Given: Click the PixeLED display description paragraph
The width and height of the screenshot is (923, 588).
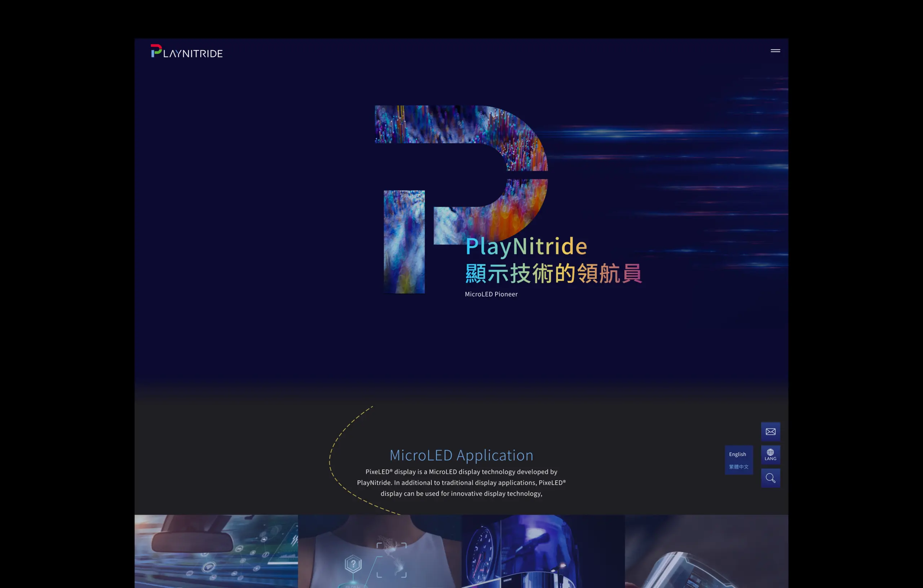Looking at the screenshot, I should pos(461,483).
